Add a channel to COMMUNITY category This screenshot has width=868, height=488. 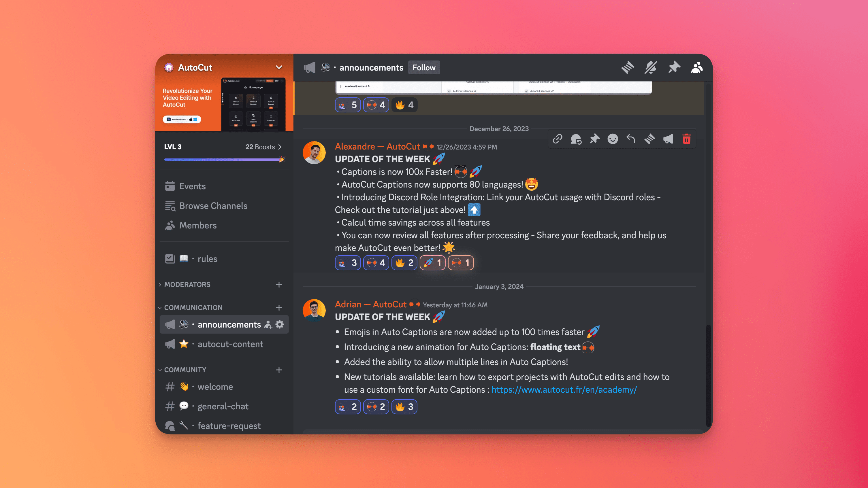[x=279, y=370]
